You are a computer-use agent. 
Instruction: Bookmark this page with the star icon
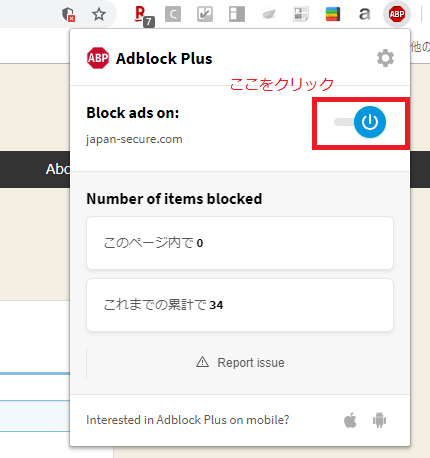99,14
